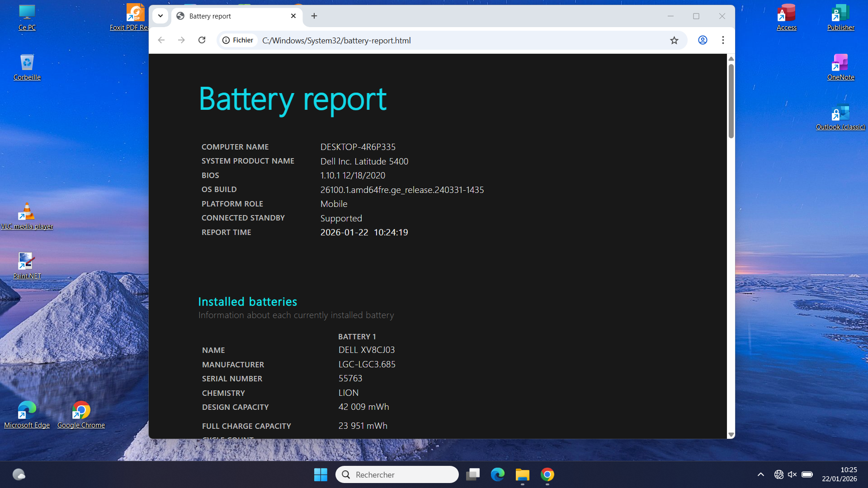Click the scrollbar up arrow
The height and width of the screenshot is (488, 868).
coord(731,59)
